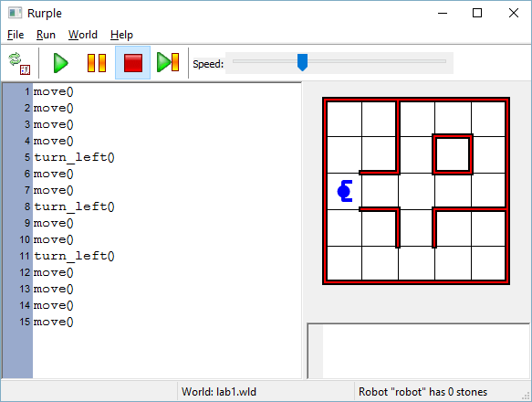Click inside the output console panel
This screenshot has width=532, height=402.
[425, 352]
